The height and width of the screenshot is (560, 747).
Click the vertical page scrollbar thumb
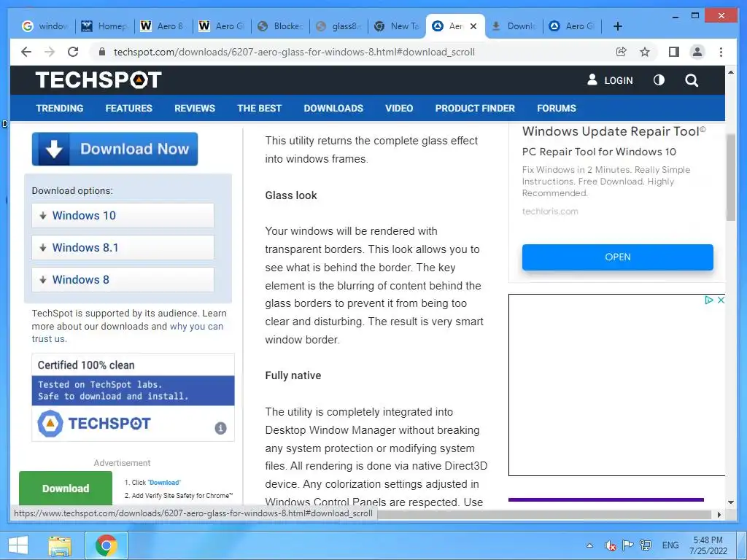pyautogui.click(x=731, y=177)
